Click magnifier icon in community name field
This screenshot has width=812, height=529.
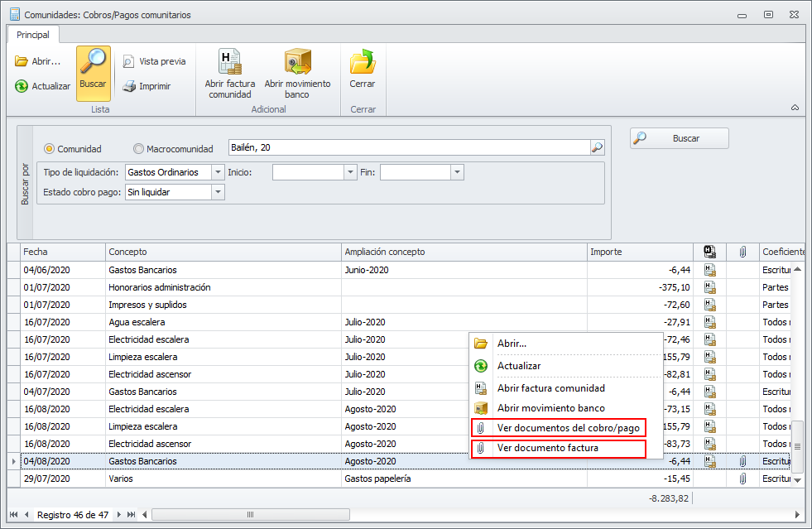(597, 147)
